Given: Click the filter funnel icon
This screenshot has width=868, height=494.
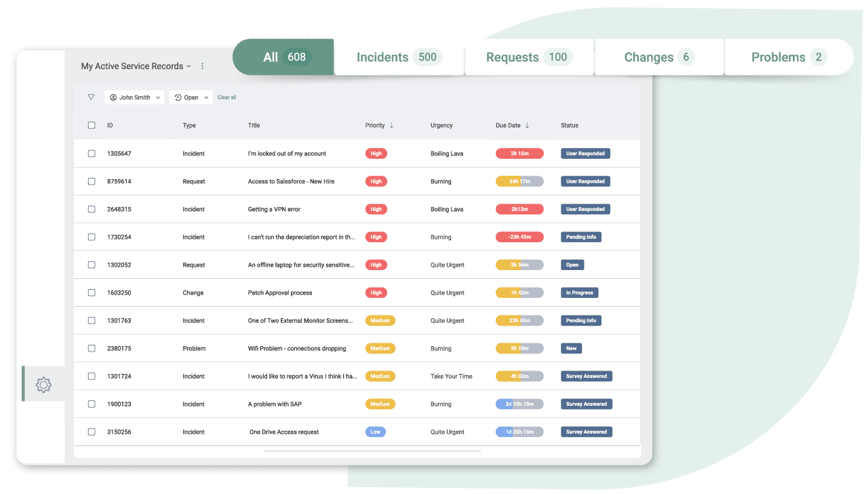Looking at the screenshot, I should click(x=91, y=97).
